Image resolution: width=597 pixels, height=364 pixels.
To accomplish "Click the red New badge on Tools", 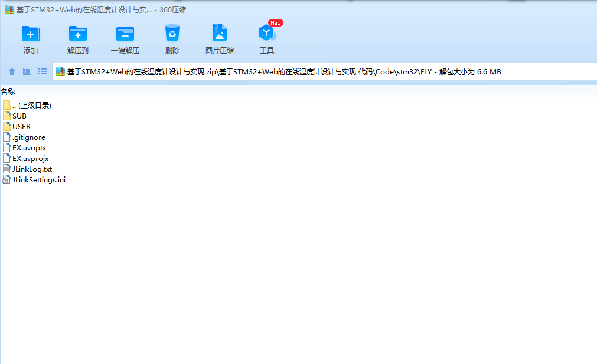I will (276, 23).
